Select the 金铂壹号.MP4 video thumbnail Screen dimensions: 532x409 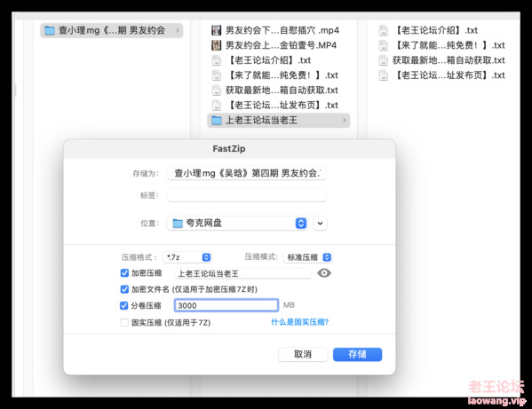coord(217,45)
